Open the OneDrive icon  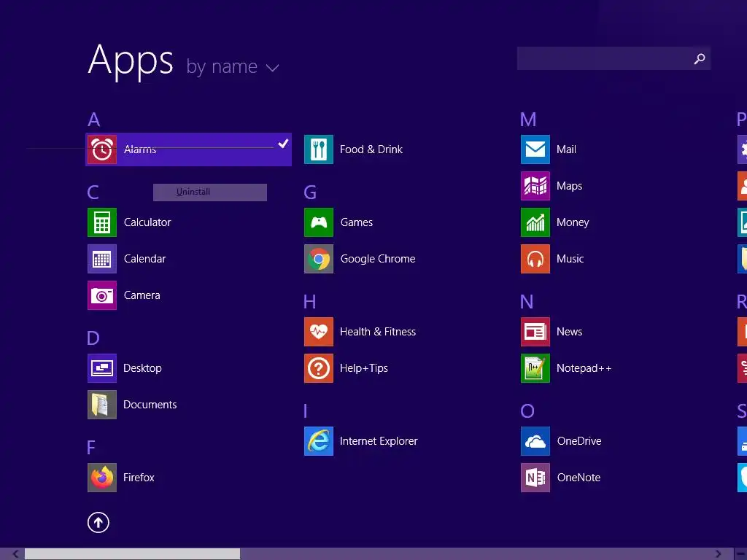pos(535,441)
